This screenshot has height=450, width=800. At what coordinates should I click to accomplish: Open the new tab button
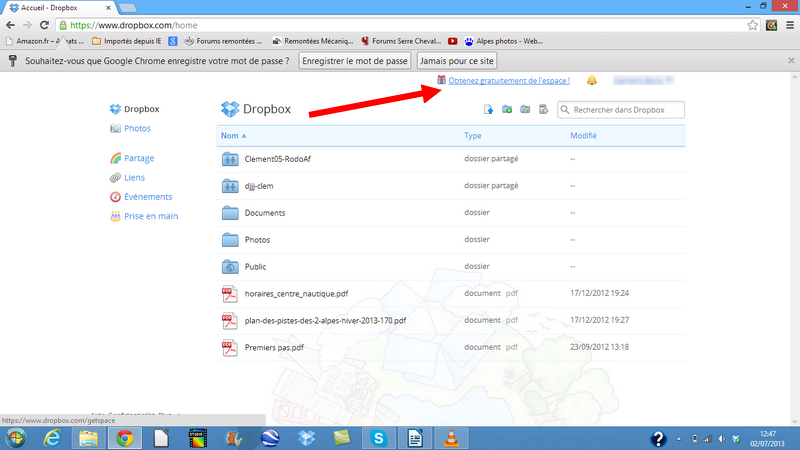tap(128, 8)
